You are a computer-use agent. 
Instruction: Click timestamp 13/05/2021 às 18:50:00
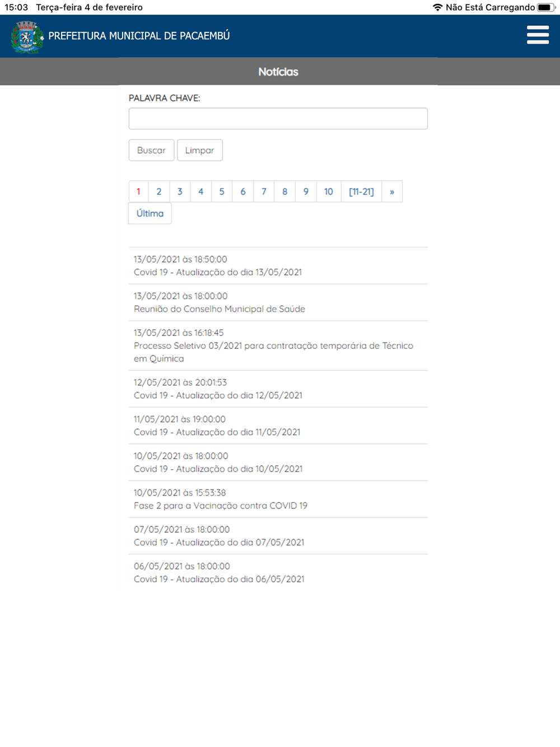180,259
